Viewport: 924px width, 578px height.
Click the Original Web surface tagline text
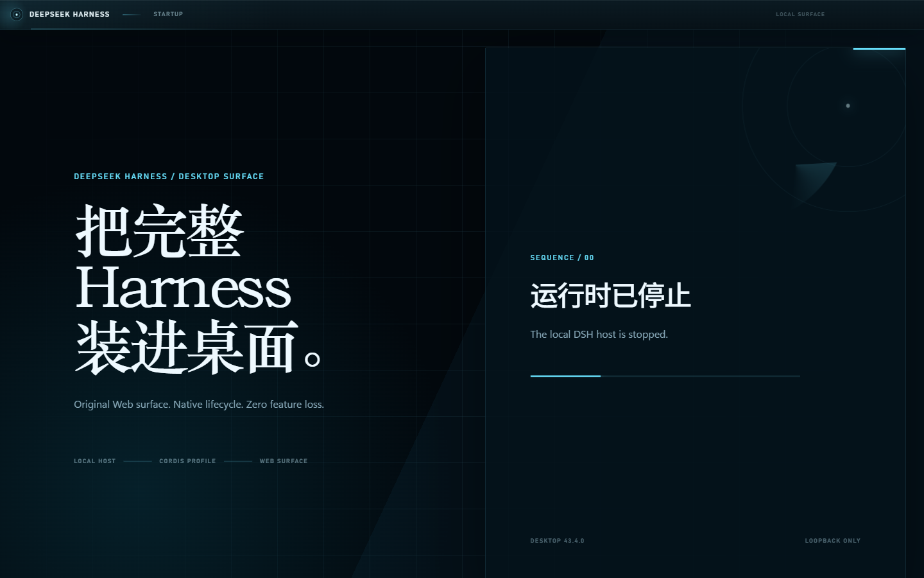[199, 405]
